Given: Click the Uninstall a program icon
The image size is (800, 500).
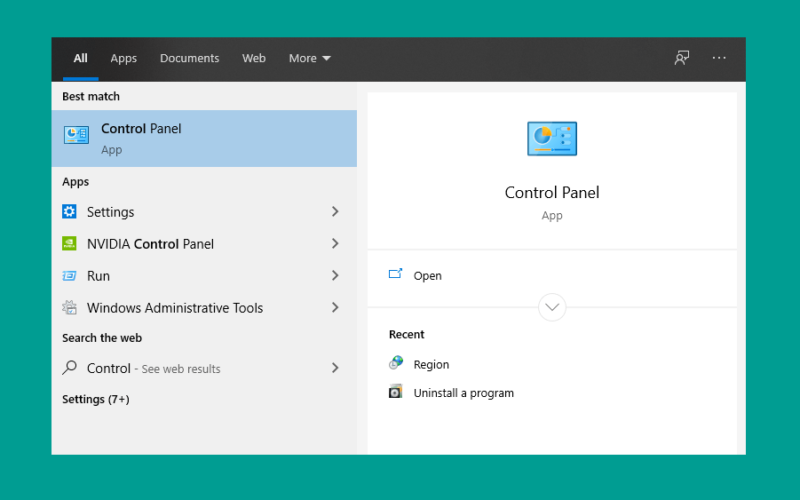Looking at the screenshot, I should [x=395, y=391].
